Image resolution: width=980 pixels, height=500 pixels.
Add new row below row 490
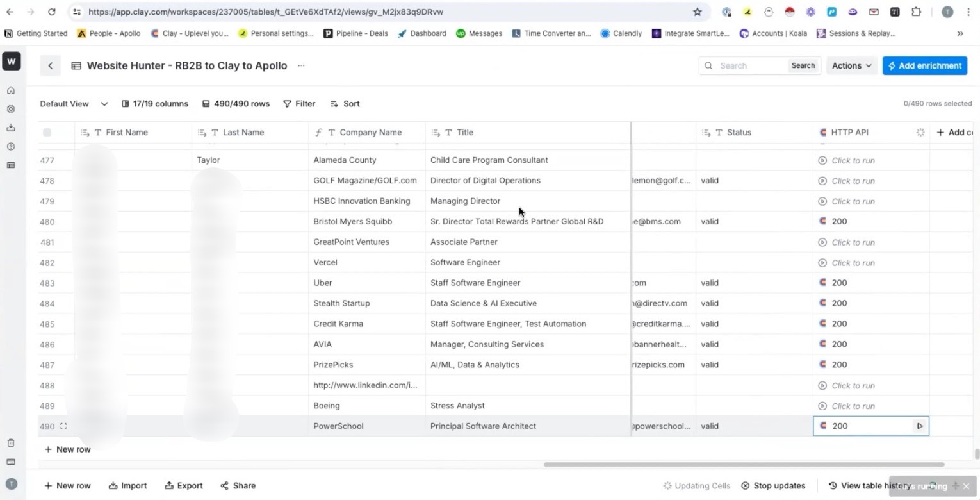(67, 449)
